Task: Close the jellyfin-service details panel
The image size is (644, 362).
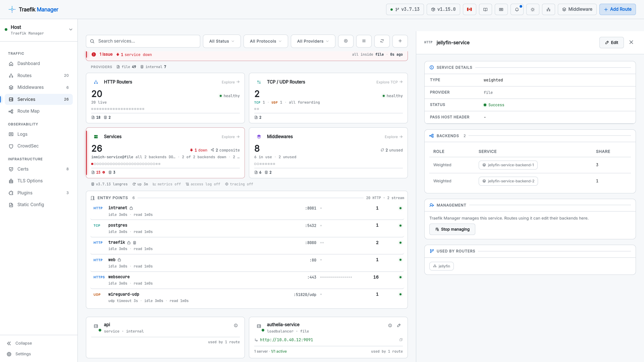Action: 631,42
